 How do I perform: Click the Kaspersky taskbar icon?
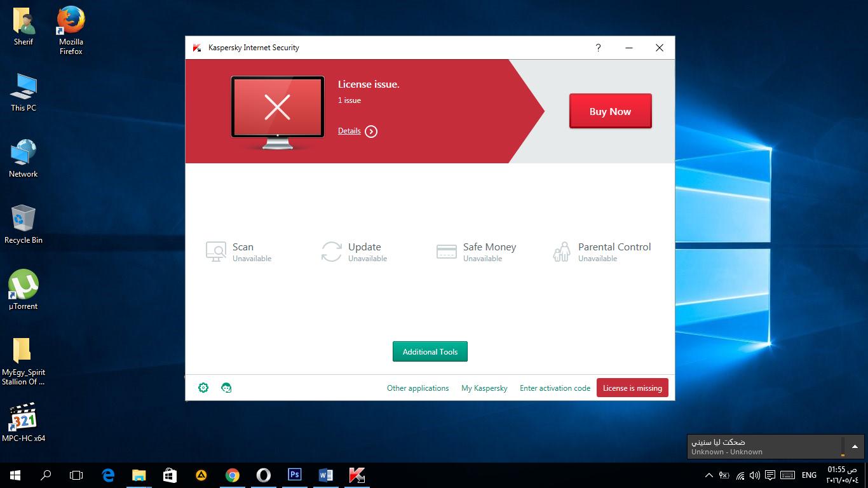pyautogui.click(x=356, y=475)
